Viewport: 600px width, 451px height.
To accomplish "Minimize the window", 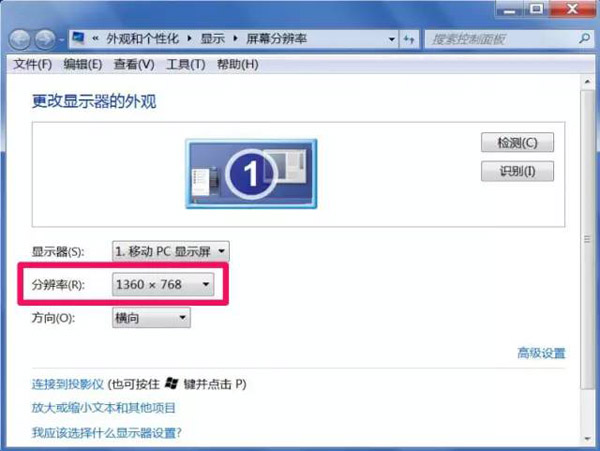I will (x=509, y=9).
